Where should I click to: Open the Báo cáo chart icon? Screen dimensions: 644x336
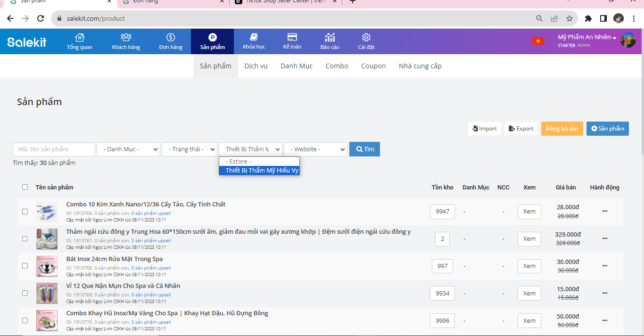[x=330, y=38]
